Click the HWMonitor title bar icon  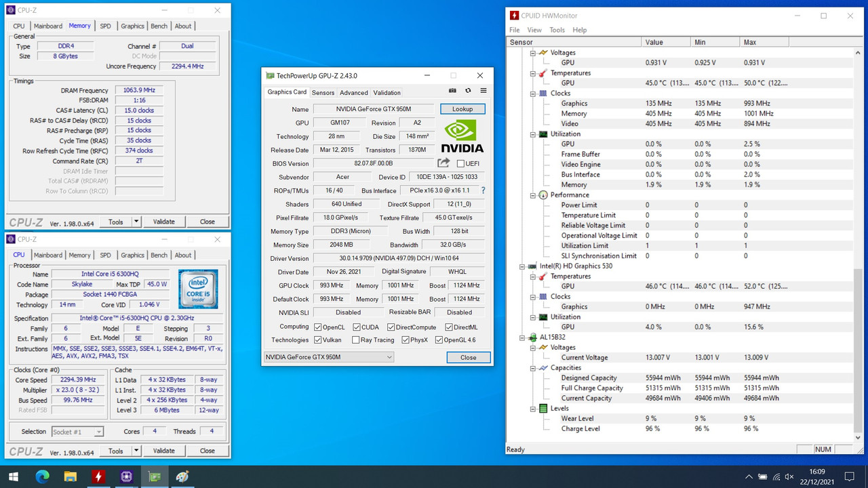(515, 16)
